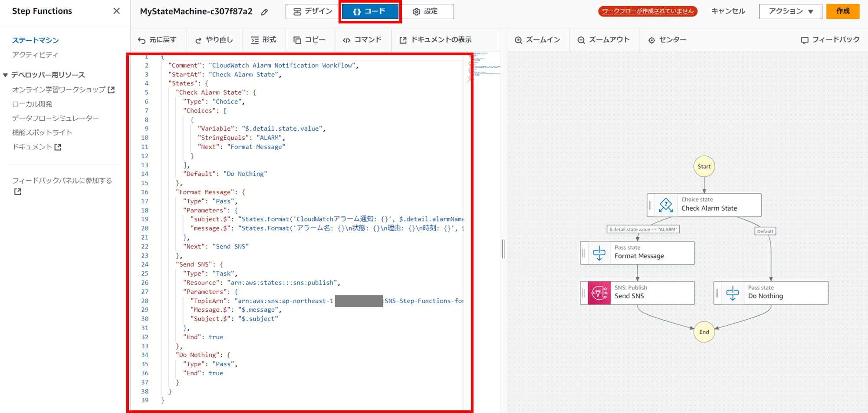Switch to the デザイン tab
This screenshot has width=868, height=413.
[313, 11]
